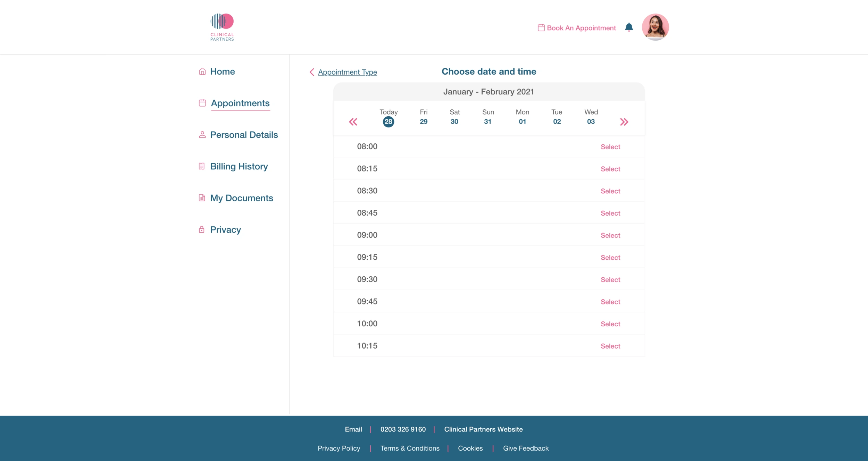Image resolution: width=868 pixels, height=461 pixels.
Task: Open the notifications bell
Action: 629,27
